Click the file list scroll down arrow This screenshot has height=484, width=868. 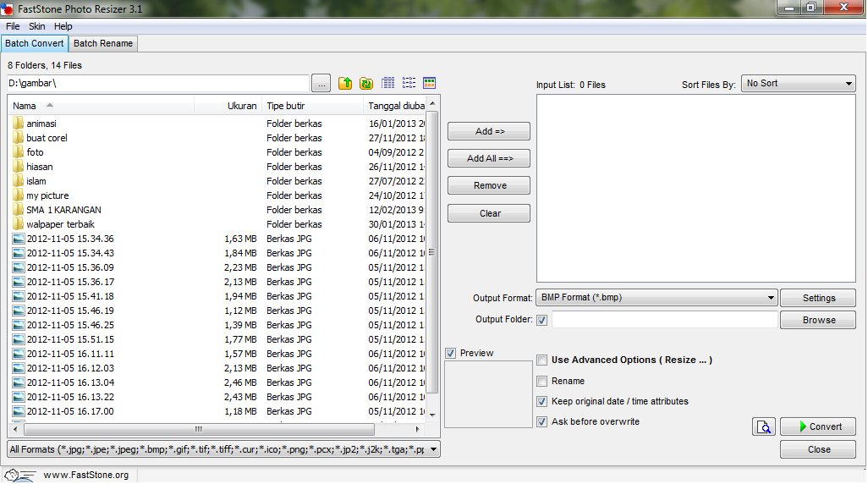click(x=432, y=415)
